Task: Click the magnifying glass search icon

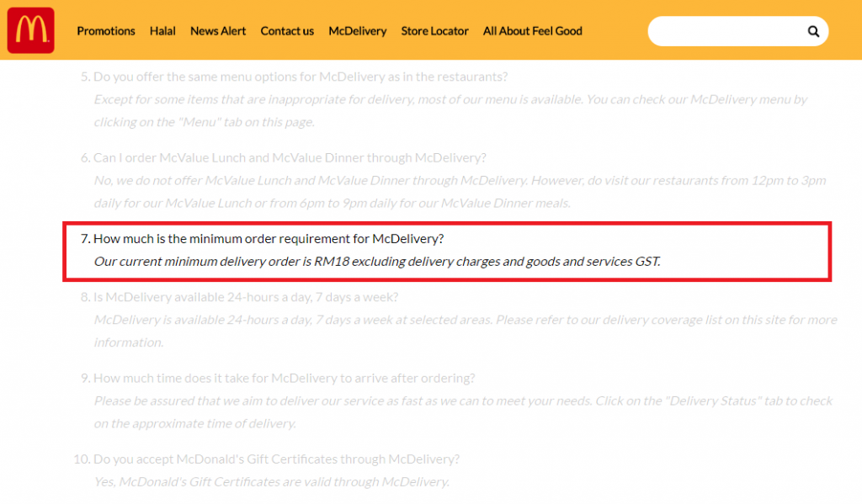Action: click(813, 31)
